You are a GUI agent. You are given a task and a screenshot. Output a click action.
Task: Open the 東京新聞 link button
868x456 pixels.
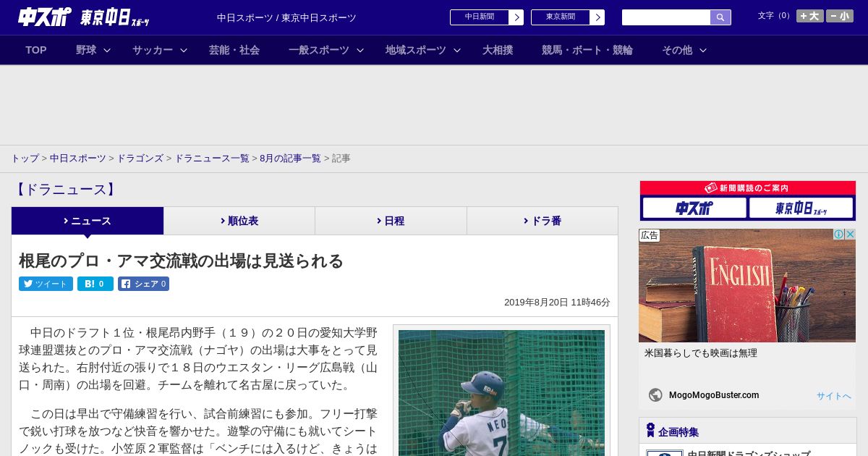point(560,17)
